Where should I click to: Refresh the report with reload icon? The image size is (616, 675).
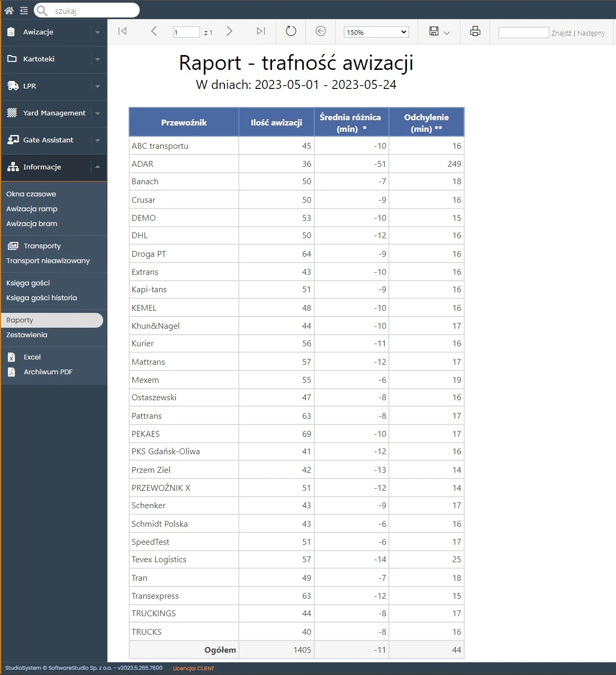tap(291, 31)
